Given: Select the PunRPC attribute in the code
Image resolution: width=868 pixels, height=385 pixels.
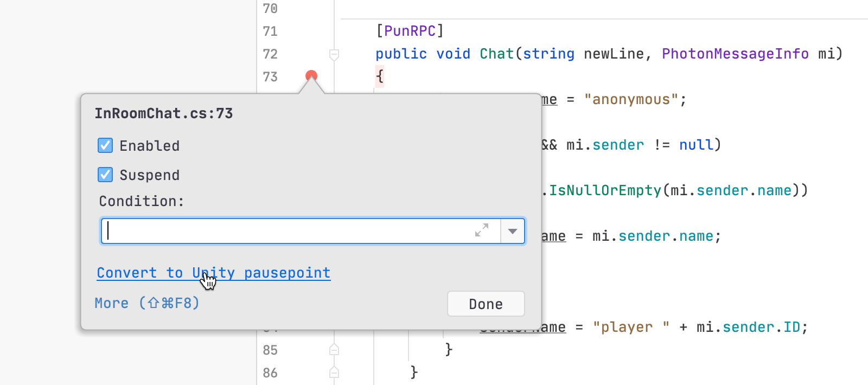Looking at the screenshot, I should pos(410,31).
